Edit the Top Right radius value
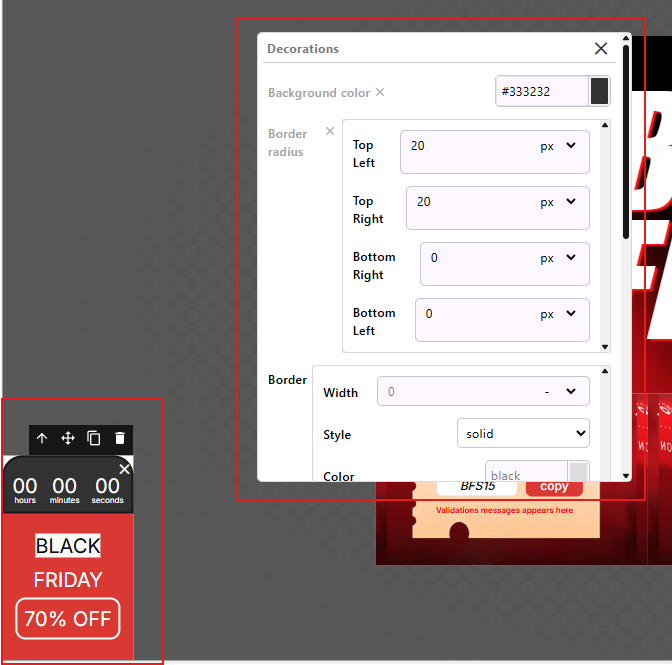The height and width of the screenshot is (665, 672). (472, 202)
